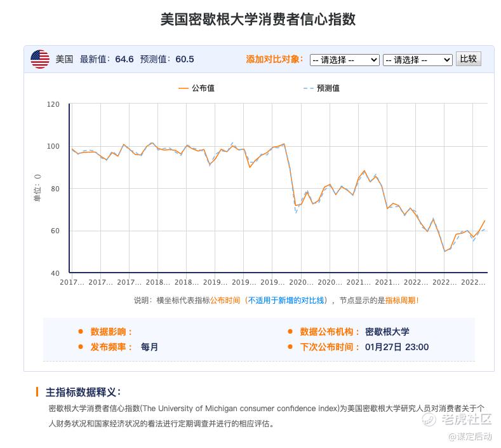Click the 主指标数据释义 heading

point(83,392)
